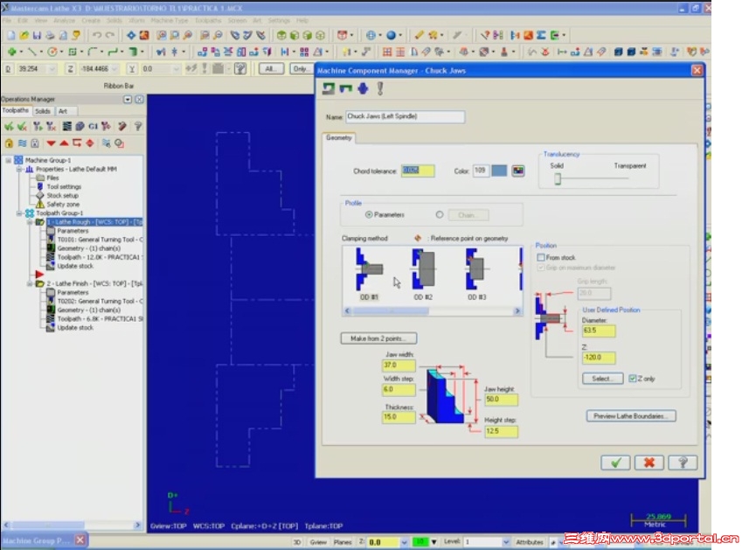Select all operations icon in Operations Manager
The image size is (756, 550).
point(9,127)
